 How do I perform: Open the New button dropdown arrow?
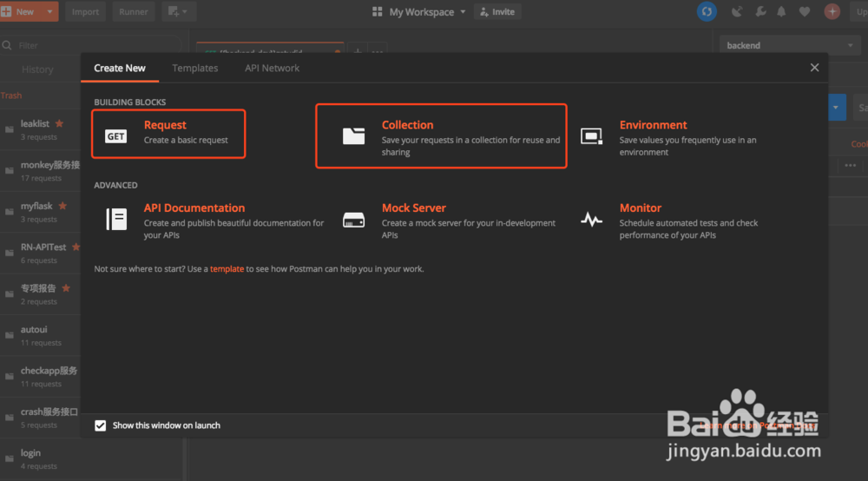(x=49, y=11)
